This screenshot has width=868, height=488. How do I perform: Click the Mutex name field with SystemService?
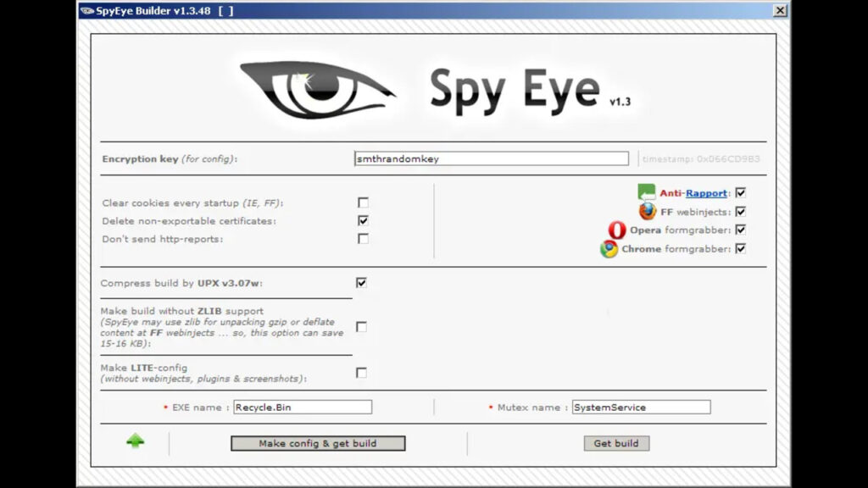(x=641, y=408)
